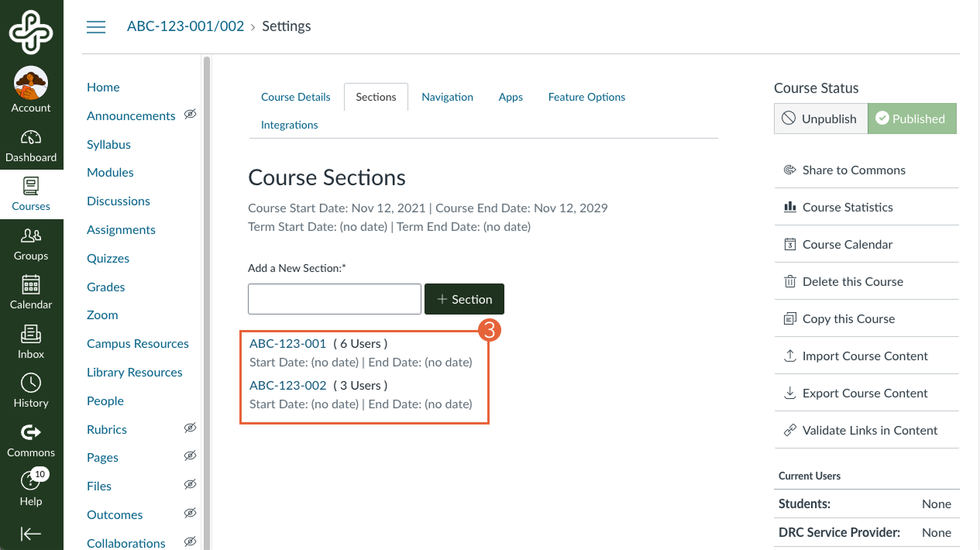This screenshot has height=550, width=980.
Task: Open the Groups icon
Action: 31,244
